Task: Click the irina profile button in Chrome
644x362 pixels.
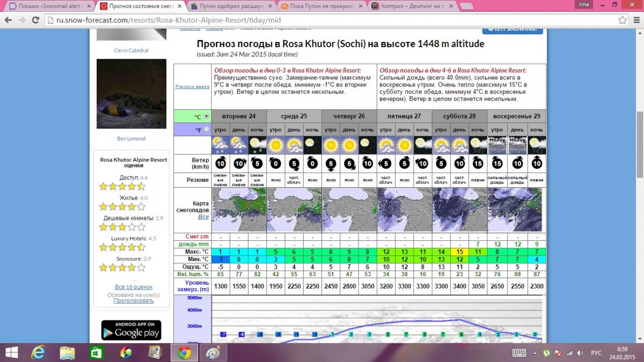Action: pyautogui.click(x=583, y=5)
